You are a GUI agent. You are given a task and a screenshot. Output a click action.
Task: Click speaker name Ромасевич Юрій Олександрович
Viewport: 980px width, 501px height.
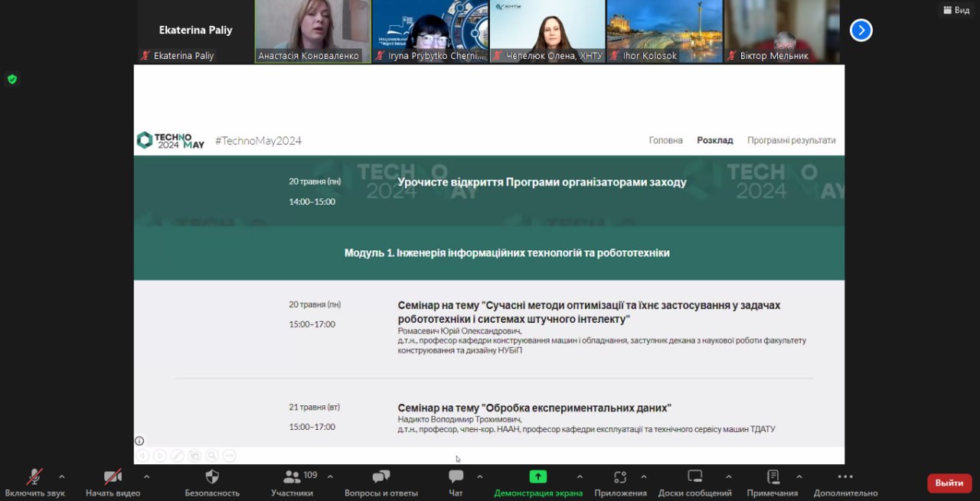(460, 331)
